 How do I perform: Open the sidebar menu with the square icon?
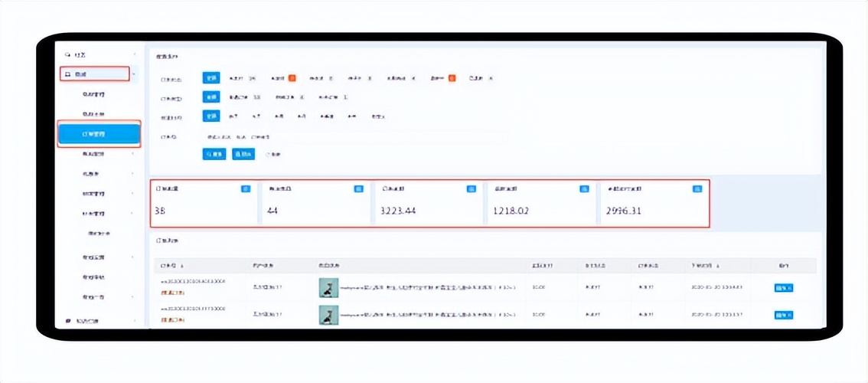click(x=94, y=74)
